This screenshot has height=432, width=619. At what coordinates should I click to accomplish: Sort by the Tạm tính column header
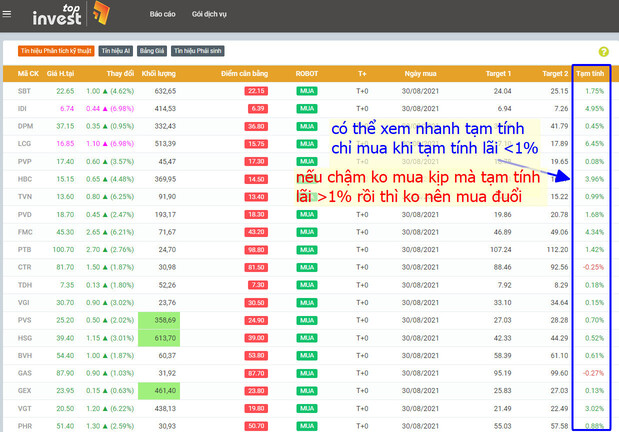(591, 73)
